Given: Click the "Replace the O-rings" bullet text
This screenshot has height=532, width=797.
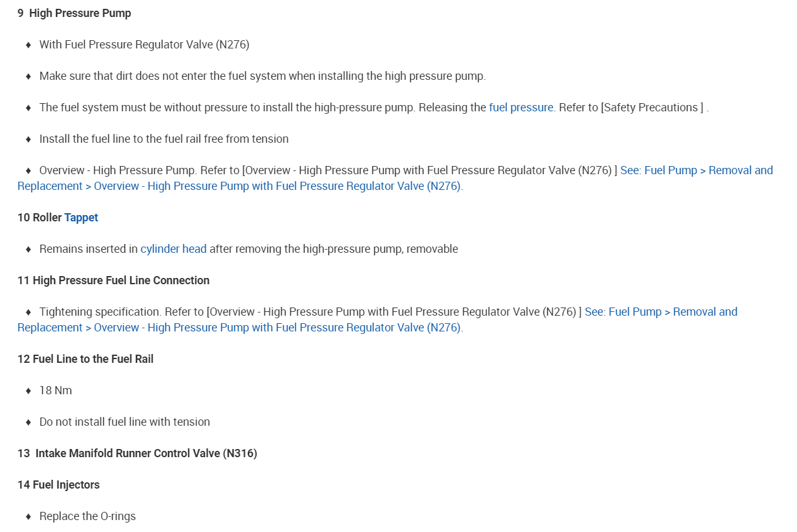Looking at the screenshot, I should [x=87, y=516].
